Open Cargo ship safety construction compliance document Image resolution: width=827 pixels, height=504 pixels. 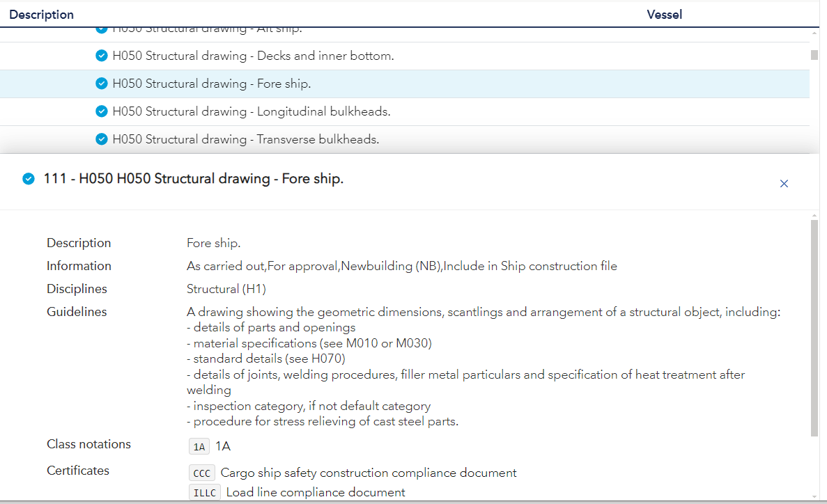(x=369, y=473)
